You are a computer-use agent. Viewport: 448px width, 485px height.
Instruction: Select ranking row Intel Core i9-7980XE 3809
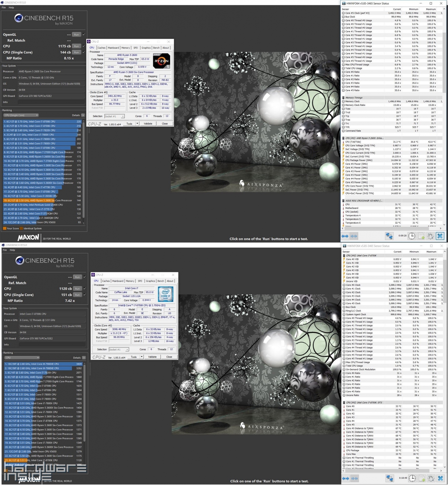tap(43, 364)
